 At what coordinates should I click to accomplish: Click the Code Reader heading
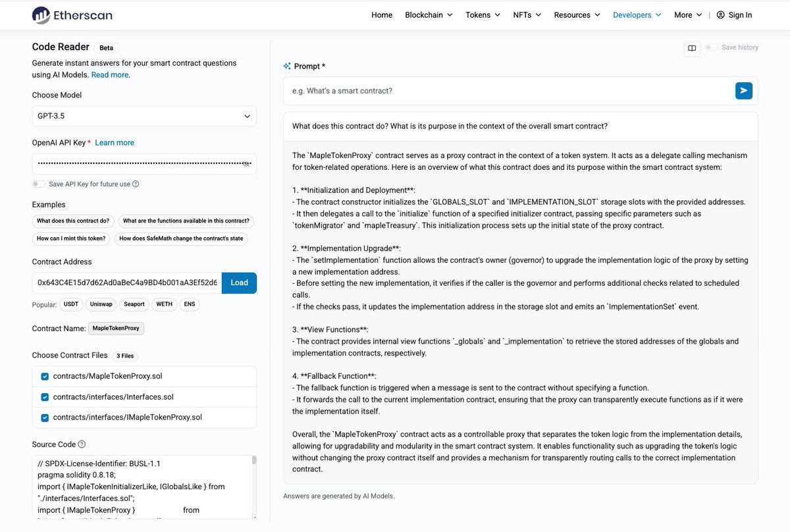(61, 47)
